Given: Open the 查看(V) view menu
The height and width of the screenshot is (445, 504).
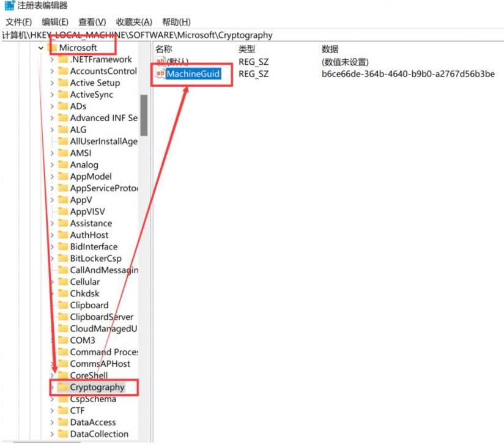Looking at the screenshot, I should click(x=92, y=22).
